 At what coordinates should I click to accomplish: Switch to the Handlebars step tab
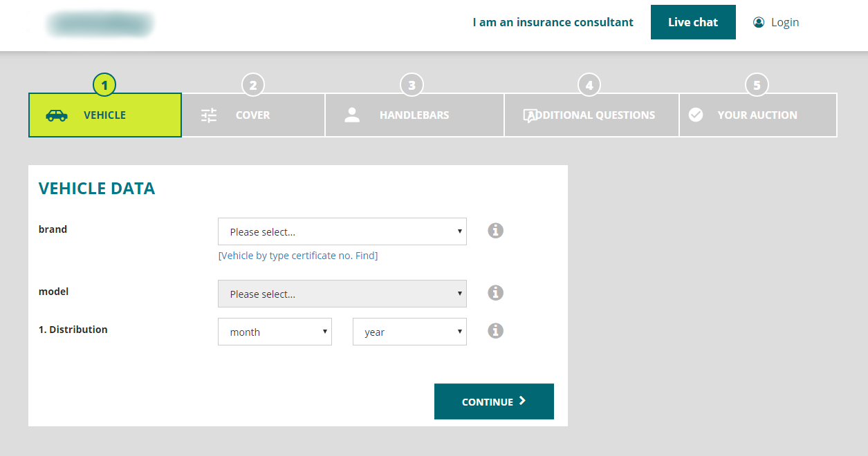click(414, 115)
